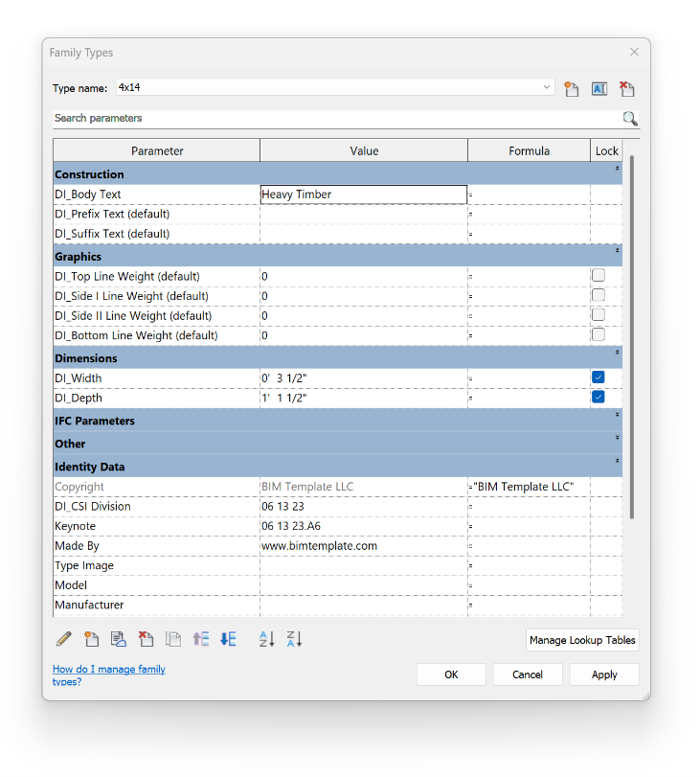Collapse the Dimensions group
This screenshot has width=700, height=777.
coord(618,353)
